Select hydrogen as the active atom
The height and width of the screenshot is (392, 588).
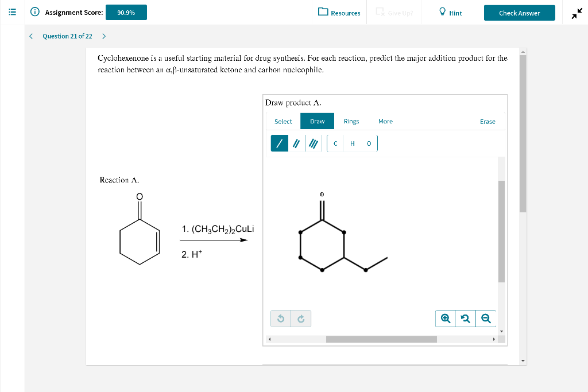tap(351, 143)
